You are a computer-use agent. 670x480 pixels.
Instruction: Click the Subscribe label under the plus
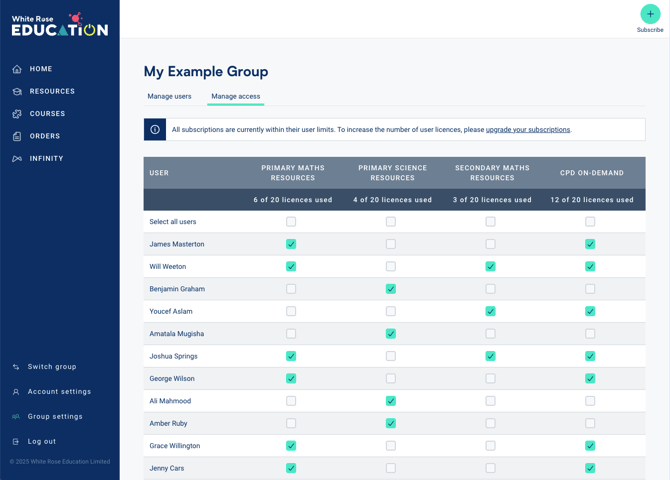[650, 30]
